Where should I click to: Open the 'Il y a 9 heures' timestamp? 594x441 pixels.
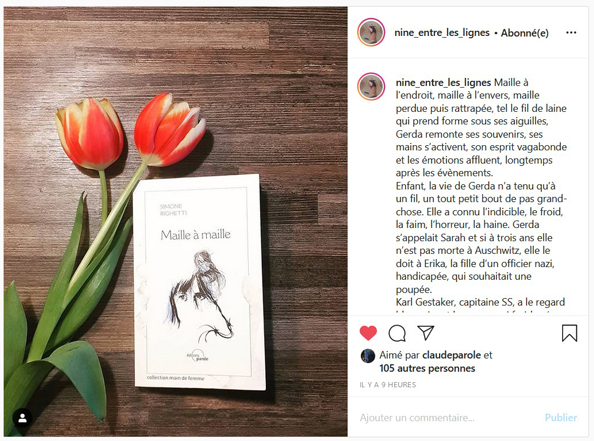click(388, 385)
